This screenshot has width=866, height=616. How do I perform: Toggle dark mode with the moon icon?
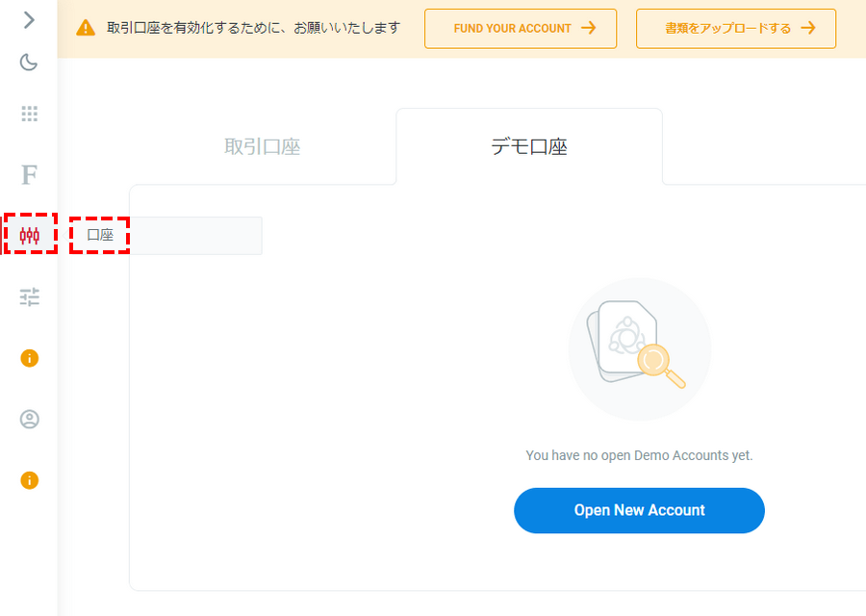29,62
